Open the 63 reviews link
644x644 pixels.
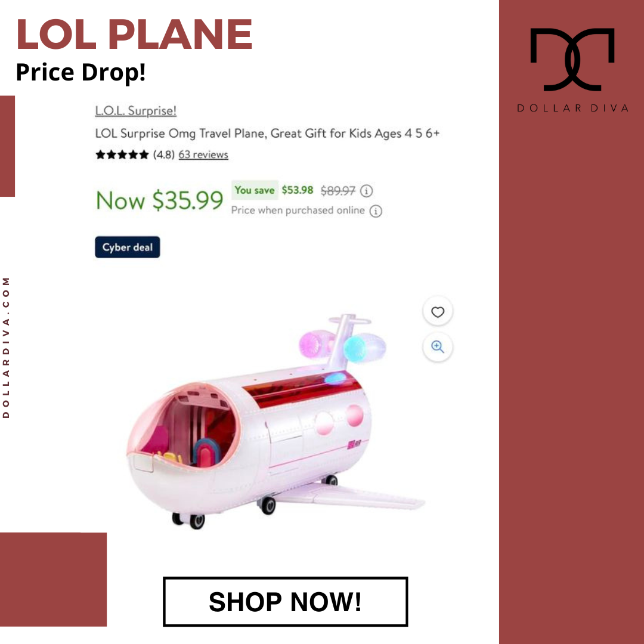(x=203, y=155)
